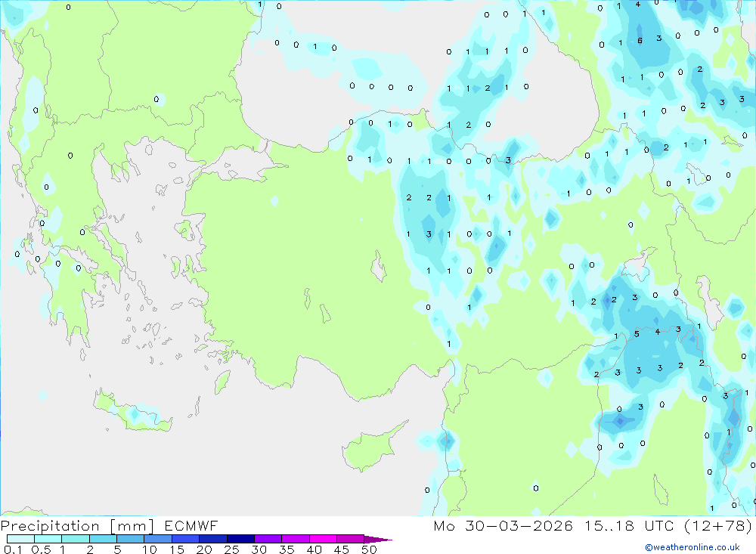Click the '5' precipitation value on the map

point(637,333)
